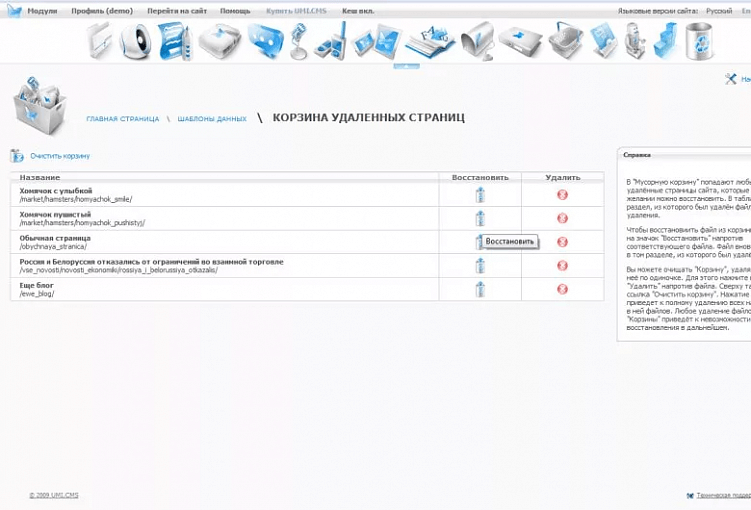Click the Удалить column header
The image size is (751, 510).
[x=563, y=177]
